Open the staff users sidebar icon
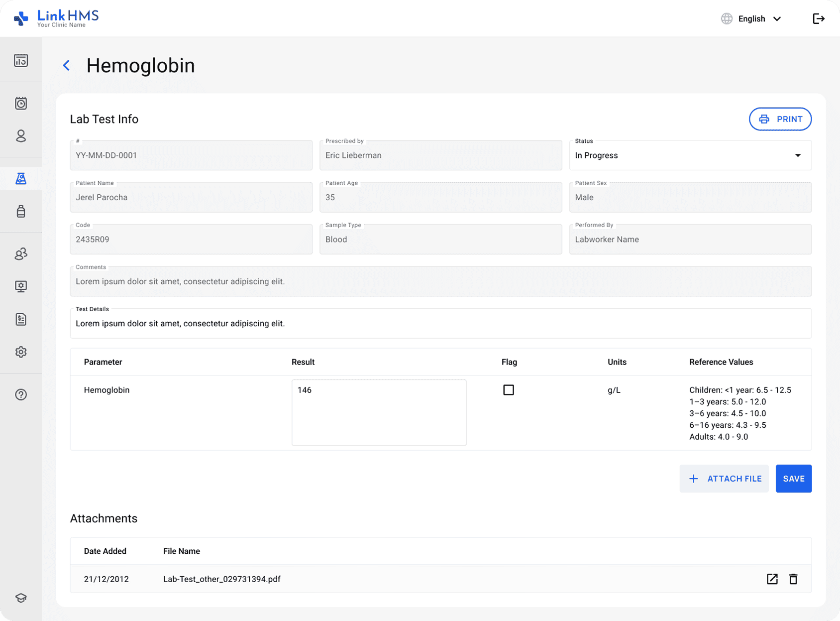The height and width of the screenshot is (621, 840). [x=21, y=254]
